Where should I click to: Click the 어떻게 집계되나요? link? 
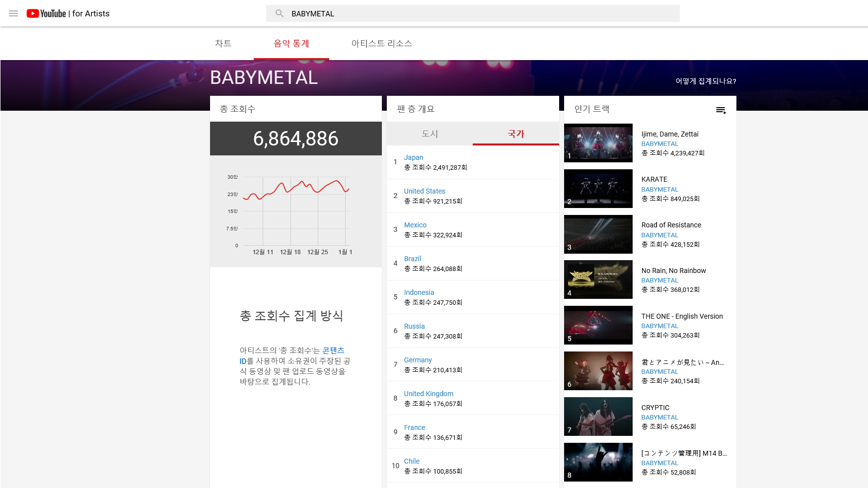coord(706,81)
